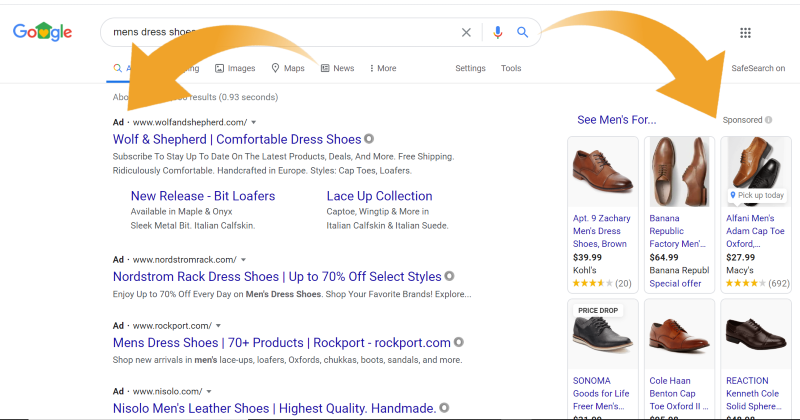The image size is (800, 420).
Task: Click SONOMA Goods for Life shoe image
Action: click(603, 334)
